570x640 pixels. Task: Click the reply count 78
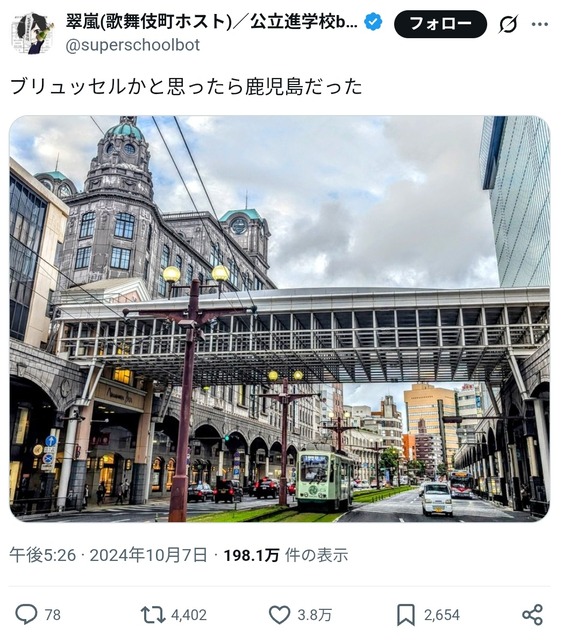point(53,615)
